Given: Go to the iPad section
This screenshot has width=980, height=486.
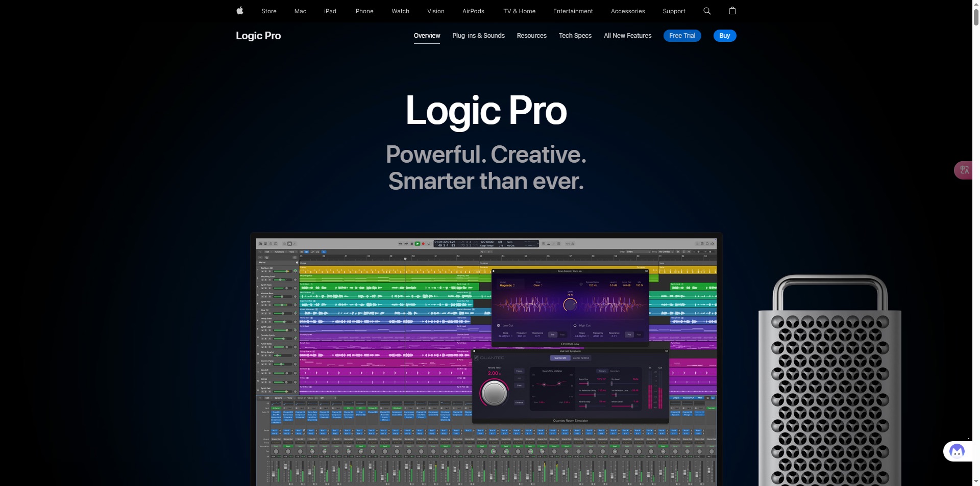Looking at the screenshot, I should click(x=330, y=11).
